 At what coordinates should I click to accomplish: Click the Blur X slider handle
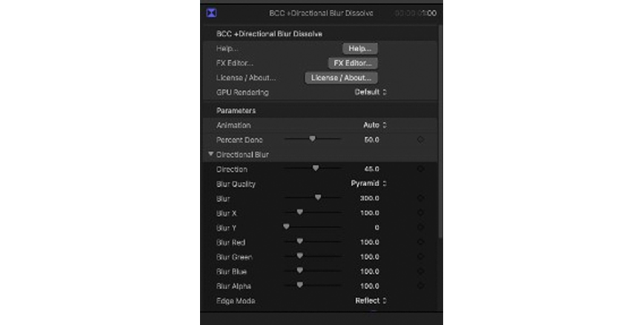(300, 212)
